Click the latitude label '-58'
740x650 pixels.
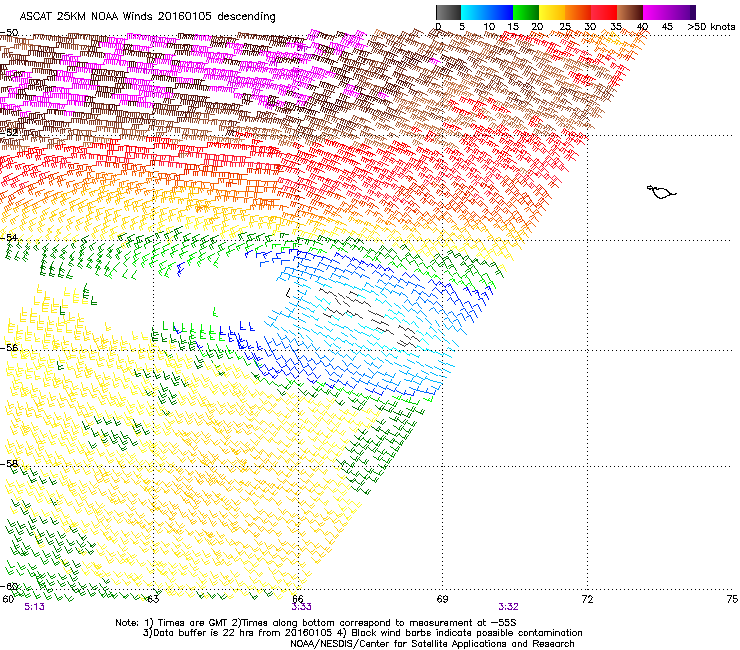pyautogui.click(x=9, y=464)
